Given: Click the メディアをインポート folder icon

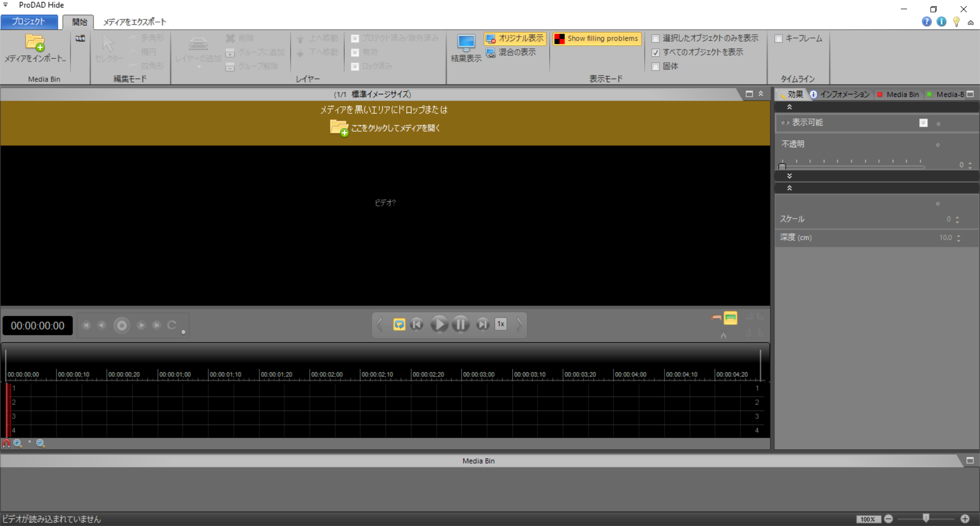Looking at the screenshot, I should coord(35,43).
